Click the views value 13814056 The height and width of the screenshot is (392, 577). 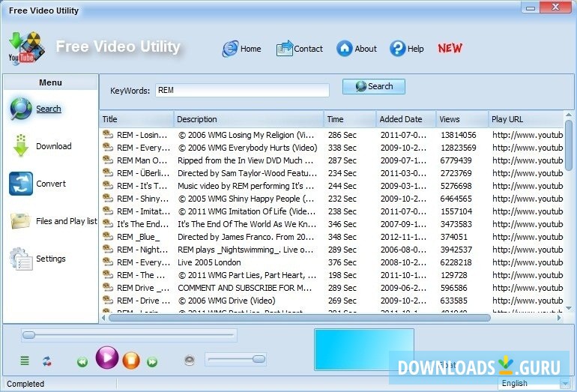click(458, 135)
